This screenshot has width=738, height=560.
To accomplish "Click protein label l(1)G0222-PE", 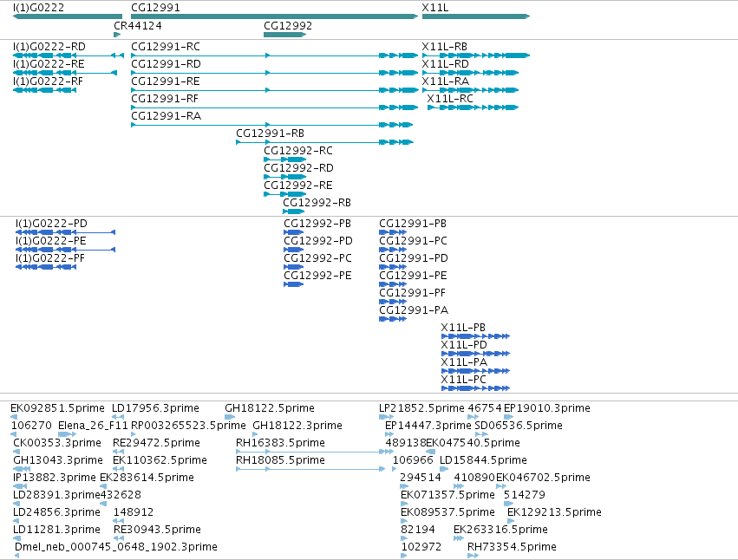I will click(51, 241).
